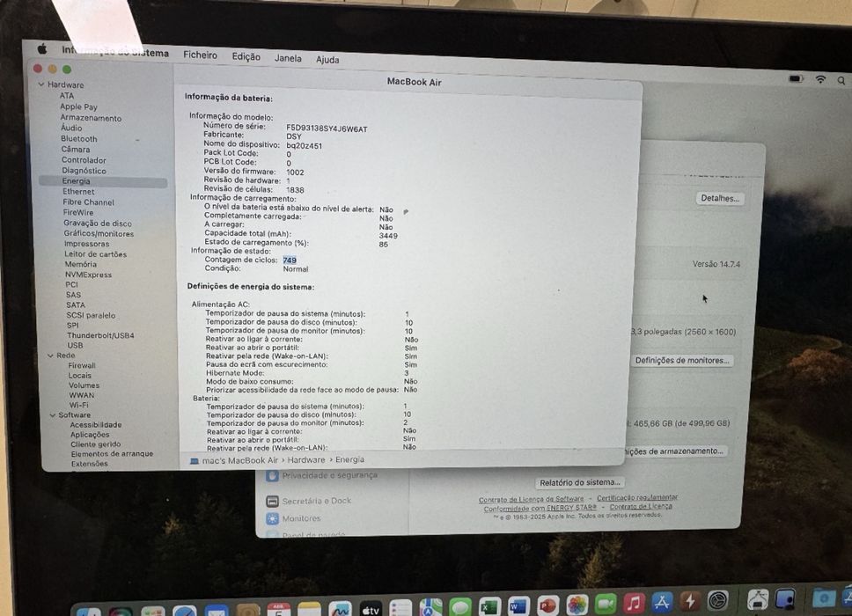Select Aplicações under Software
This screenshot has height=616, width=852.
(90, 435)
